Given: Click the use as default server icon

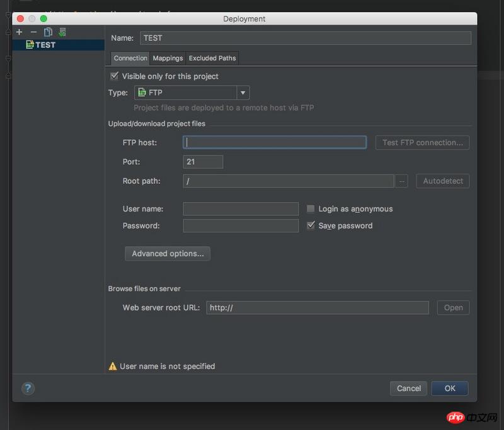Looking at the screenshot, I should coord(62,32).
